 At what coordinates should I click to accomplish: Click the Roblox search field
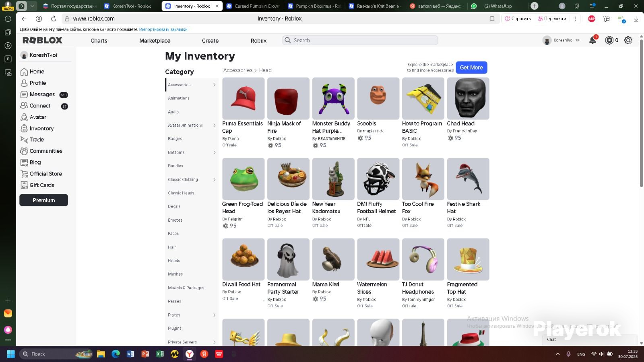click(x=360, y=40)
